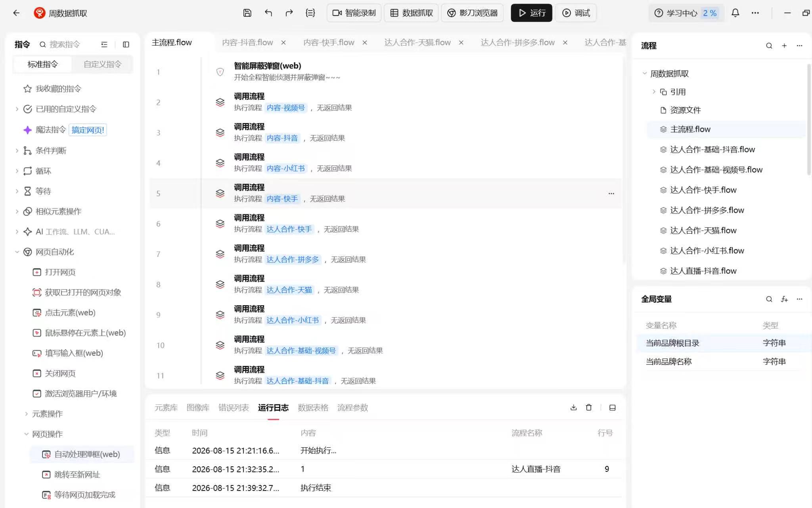Collapse the 网页自动化 category
Viewport: 812px width, 508px height.
click(x=17, y=252)
